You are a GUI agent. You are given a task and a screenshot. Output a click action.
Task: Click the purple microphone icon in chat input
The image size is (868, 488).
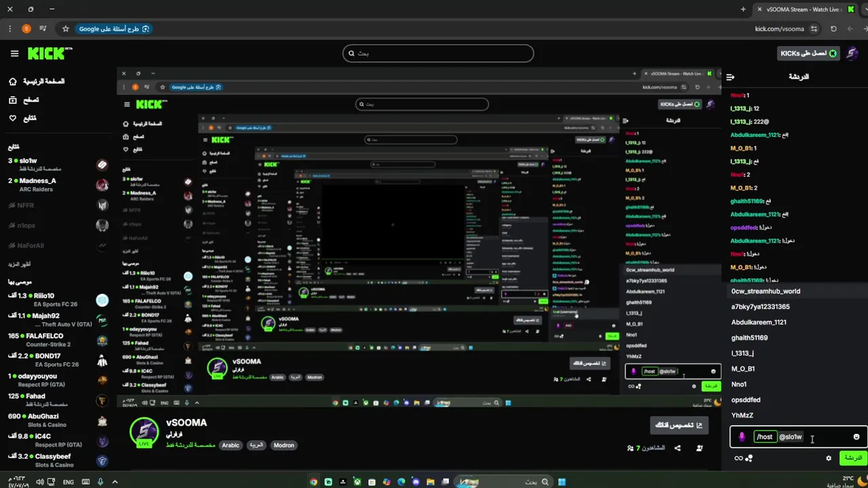point(742,437)
